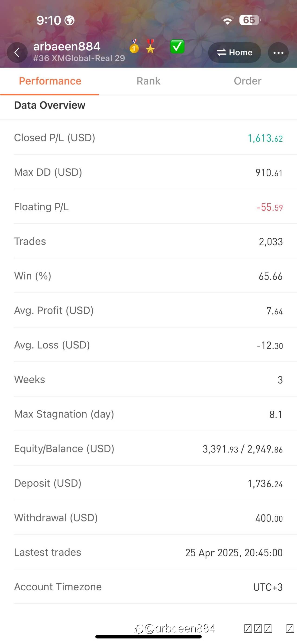Tap the green checkmark verified badge
This screenshot has width=297, height=644.
177,47
